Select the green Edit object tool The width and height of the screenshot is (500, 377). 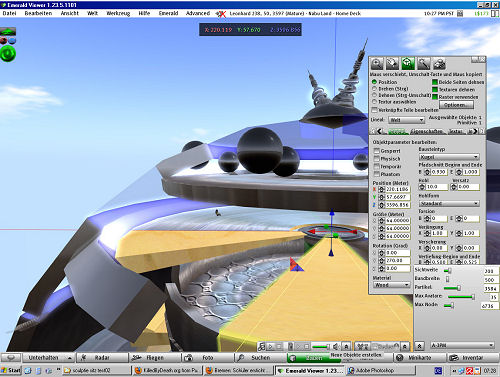[408, 63]
